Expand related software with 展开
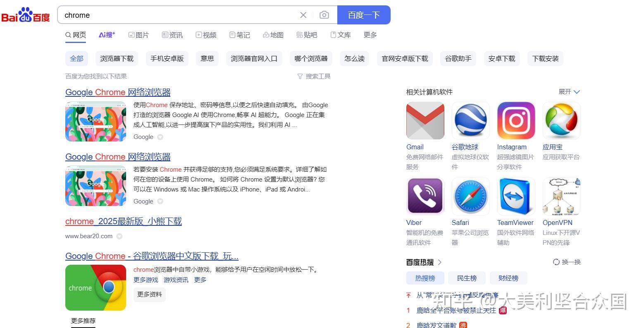644x328 pixels. click(569, 91)
